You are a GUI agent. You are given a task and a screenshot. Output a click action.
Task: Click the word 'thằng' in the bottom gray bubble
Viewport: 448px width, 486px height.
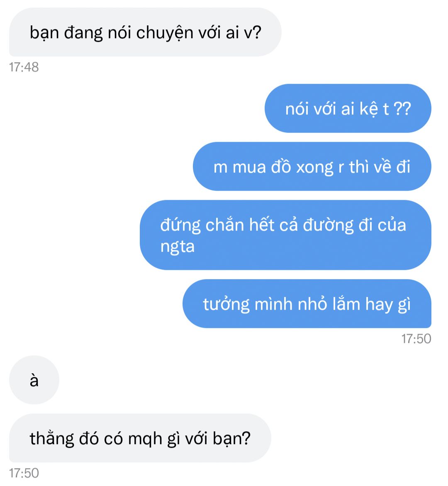pos(52,439)
